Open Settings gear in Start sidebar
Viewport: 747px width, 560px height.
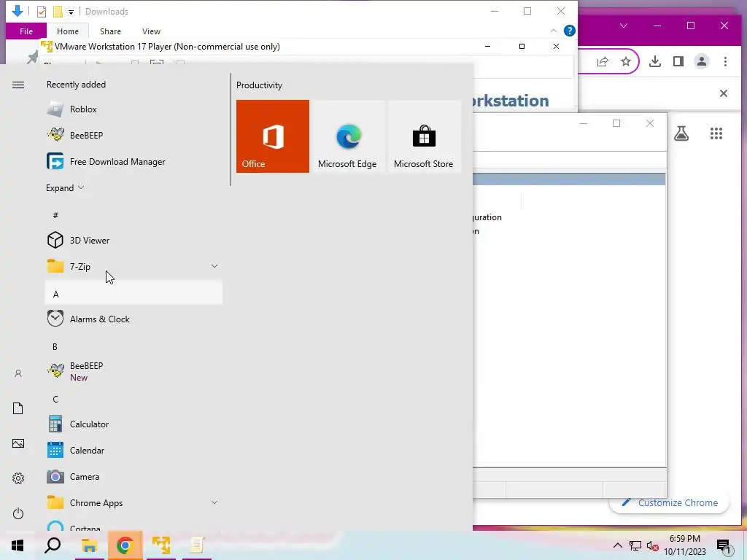[18, 478]
